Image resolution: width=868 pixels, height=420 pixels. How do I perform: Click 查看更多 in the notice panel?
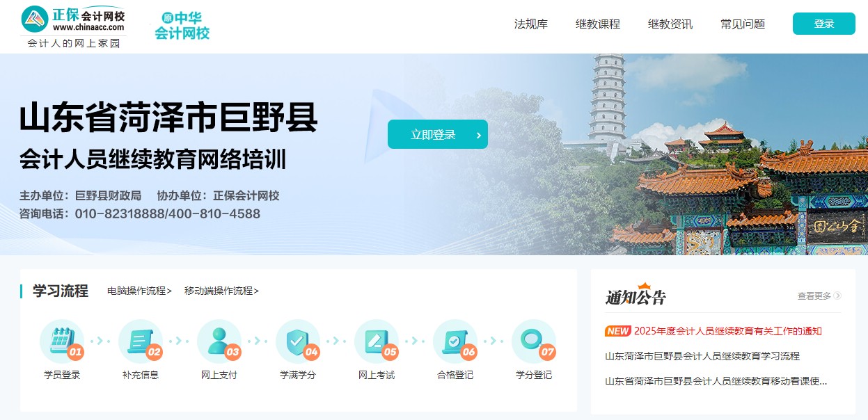click(819, 296)
